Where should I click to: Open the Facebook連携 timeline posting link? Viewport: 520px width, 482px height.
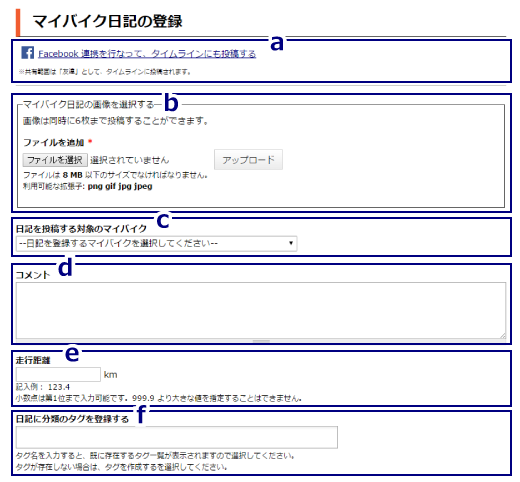[x=147, y=54]
